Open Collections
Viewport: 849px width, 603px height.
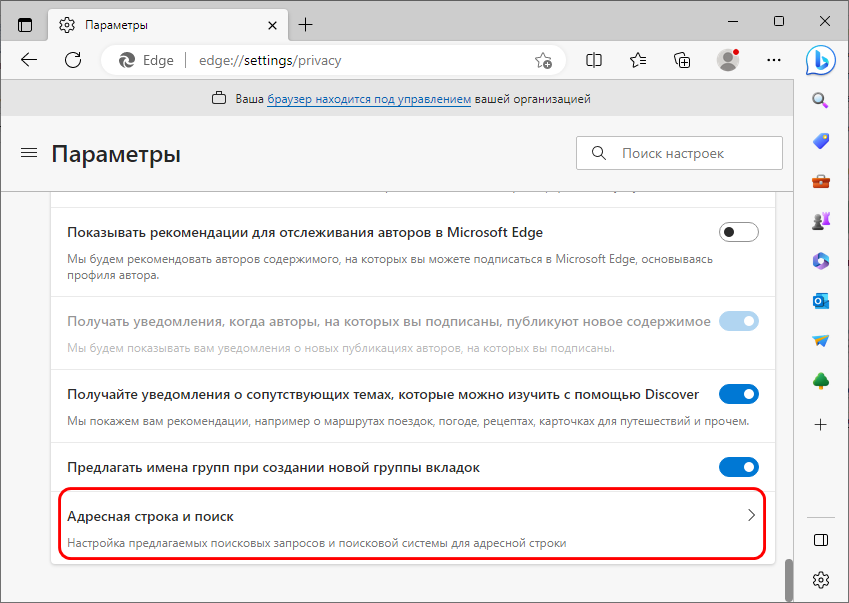point(682,60)
